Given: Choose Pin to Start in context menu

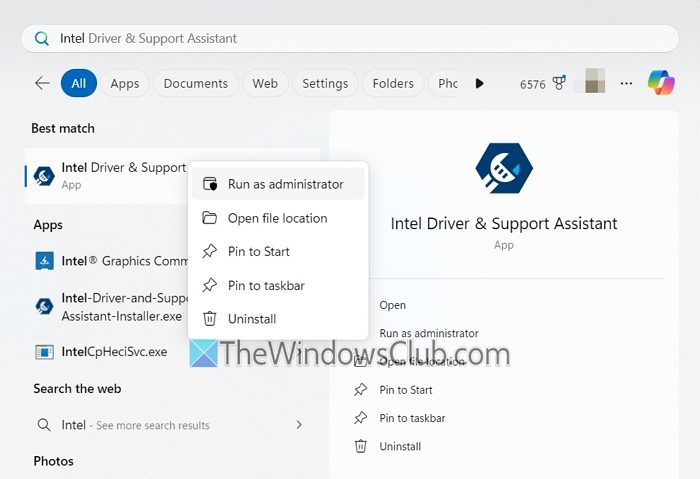Looking at the screenshot, I should (278, 252).
